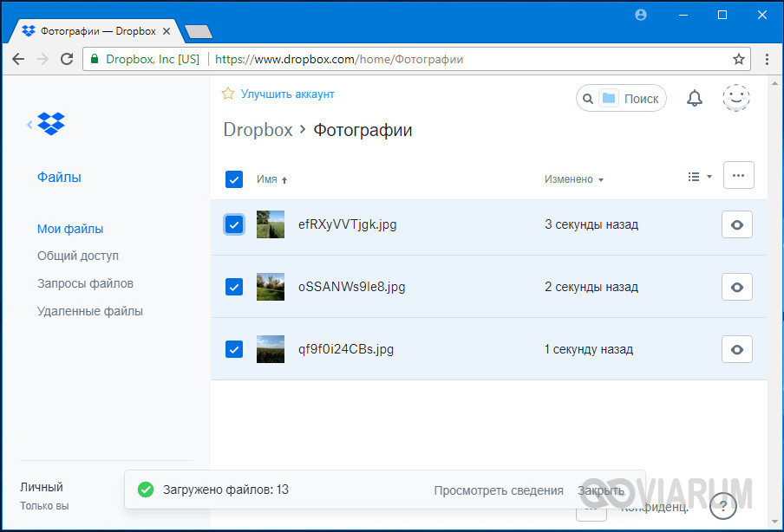Preview oSSANWs9le8.jpg with its eye button
Screen dimensions: 784x532
pyautogui.click(x=736, y=287)
